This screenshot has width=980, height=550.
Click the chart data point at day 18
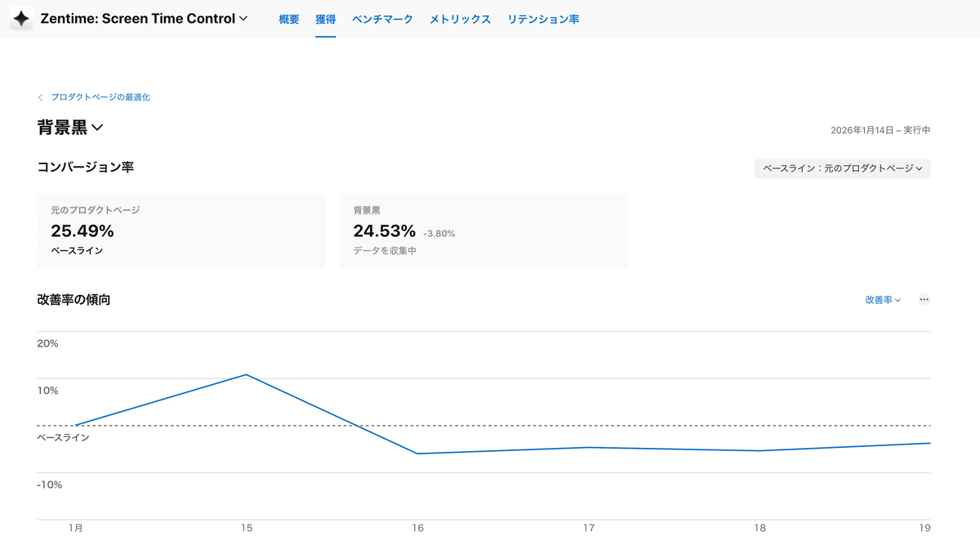760,450
